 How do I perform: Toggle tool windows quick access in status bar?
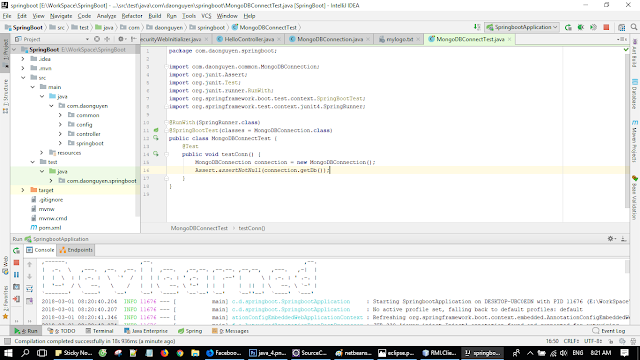[7, 341]
